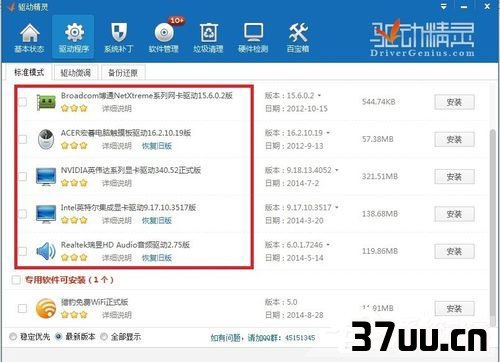The width and height of the screenshot is (500, 362).
Task: Switch to the 驱动微调 tab
Action: click(x=76, y=73)
